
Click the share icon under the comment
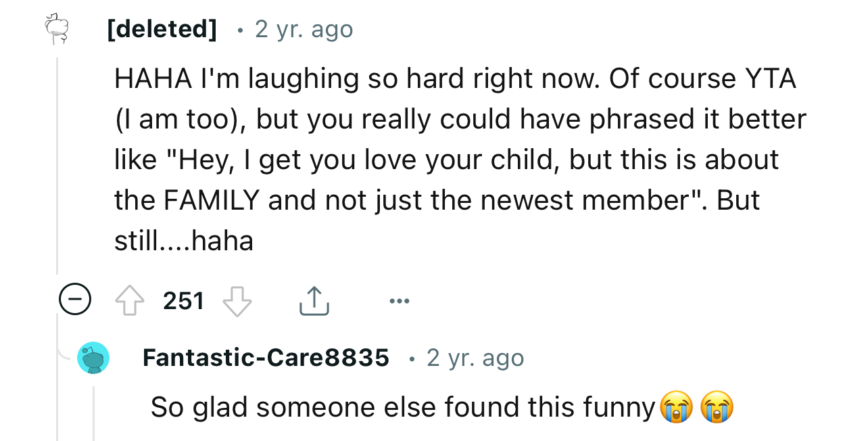coord(314,300)
